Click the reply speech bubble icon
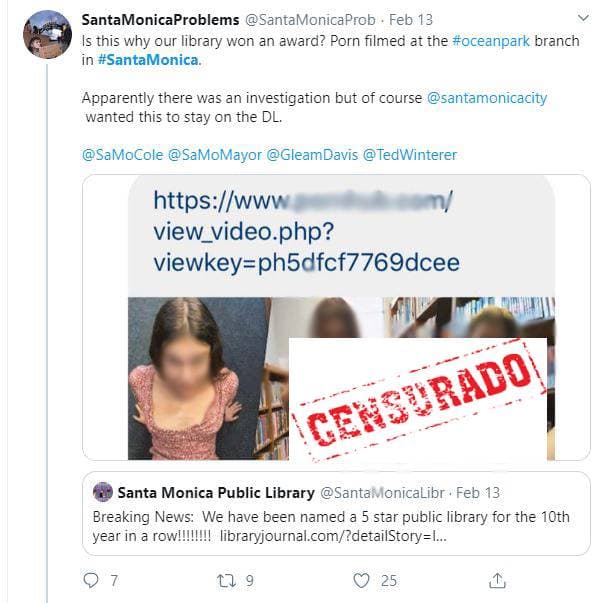Screen dimensions: 606x603 tap(91, 580)
